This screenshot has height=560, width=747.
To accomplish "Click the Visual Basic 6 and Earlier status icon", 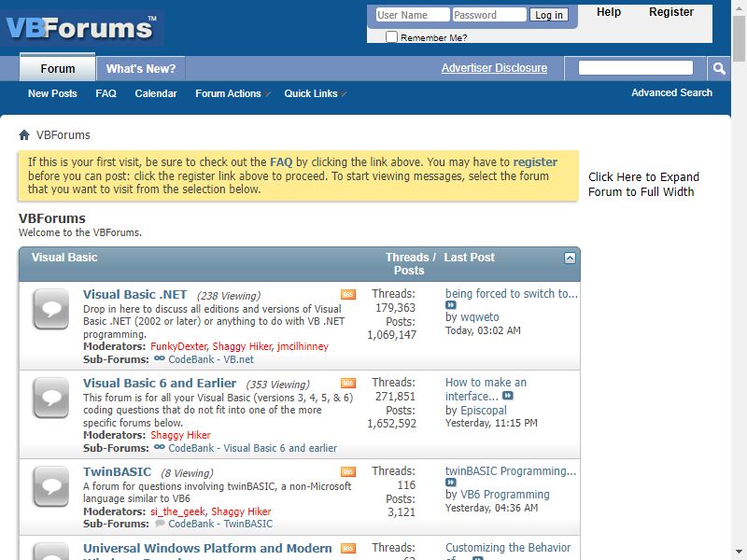I will tap(51, 398).
